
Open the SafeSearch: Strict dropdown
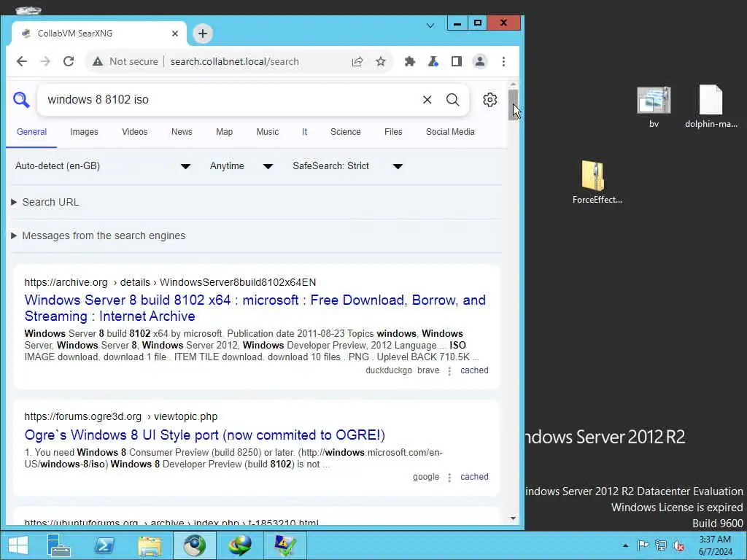coord(348,166)
